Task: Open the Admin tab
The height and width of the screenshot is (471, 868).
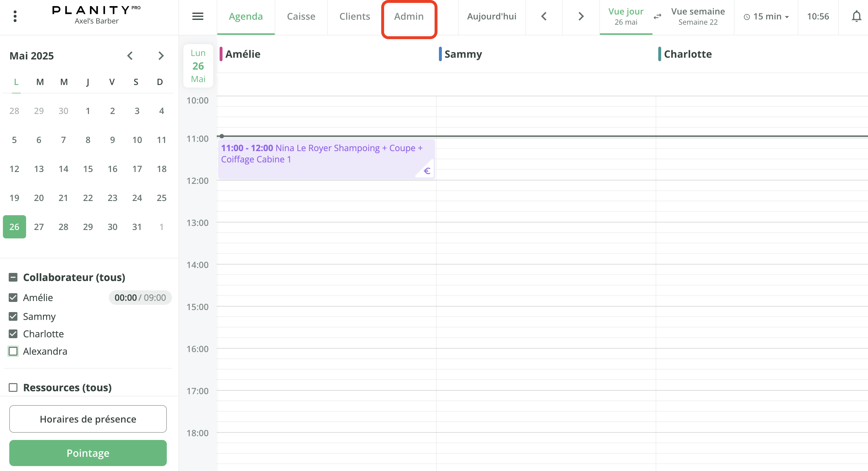Action: [409, 16]
